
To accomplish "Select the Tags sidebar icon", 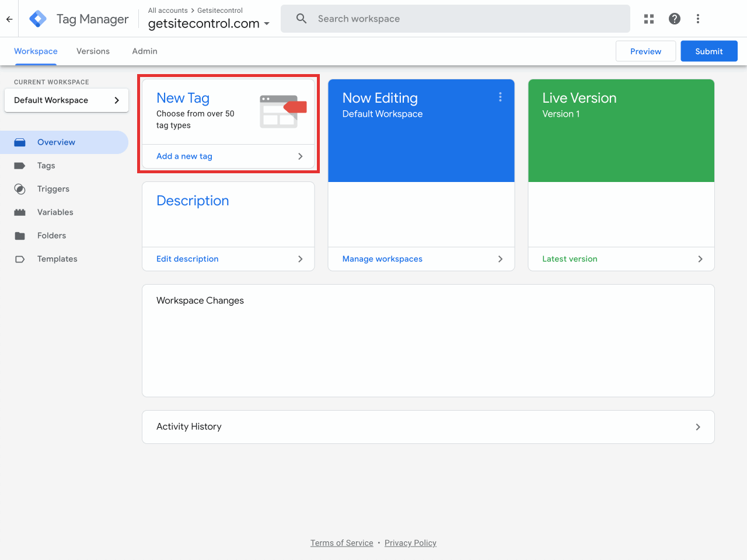I will click(20, 166).
